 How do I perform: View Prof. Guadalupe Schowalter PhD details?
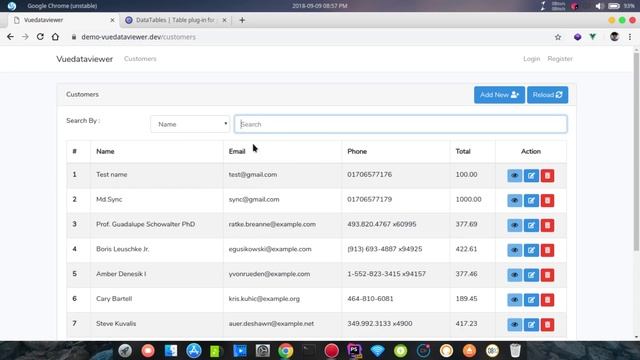(x=514, y=225)
